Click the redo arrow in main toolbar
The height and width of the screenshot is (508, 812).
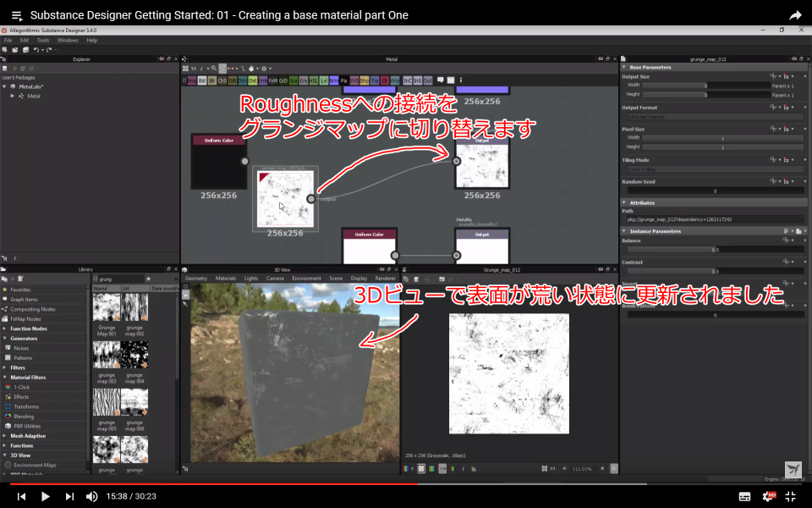49,50
